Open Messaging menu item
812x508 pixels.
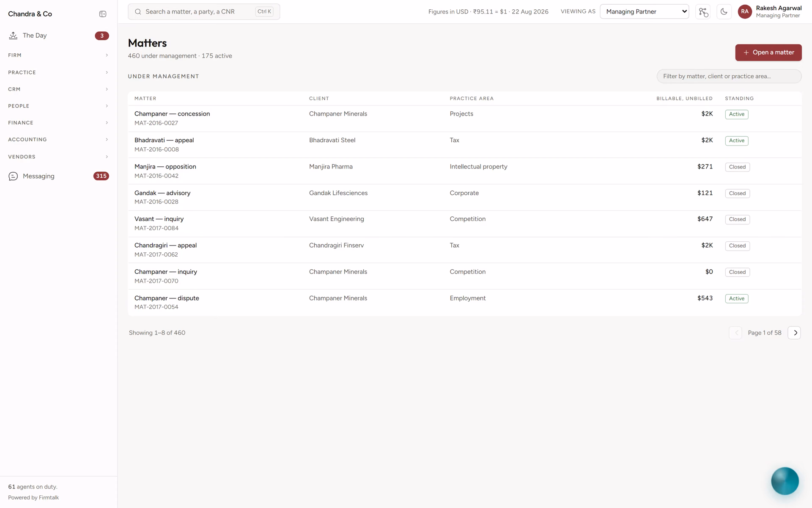(58, 176)
